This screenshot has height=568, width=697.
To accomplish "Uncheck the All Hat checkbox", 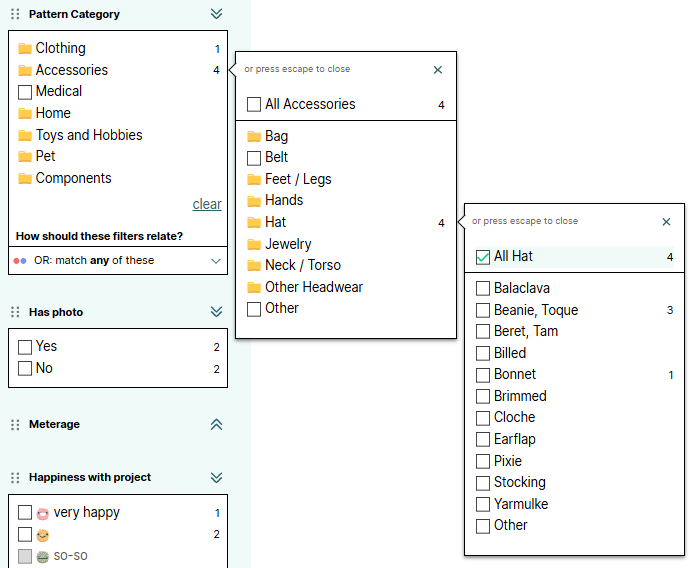I will pyautogui.click(x=483, y=257).
